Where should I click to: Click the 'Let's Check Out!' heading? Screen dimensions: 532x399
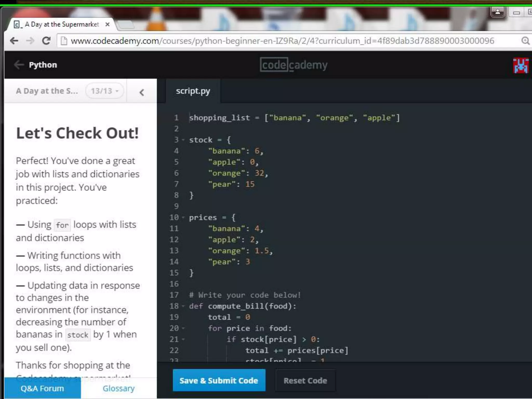click(77, 133)
